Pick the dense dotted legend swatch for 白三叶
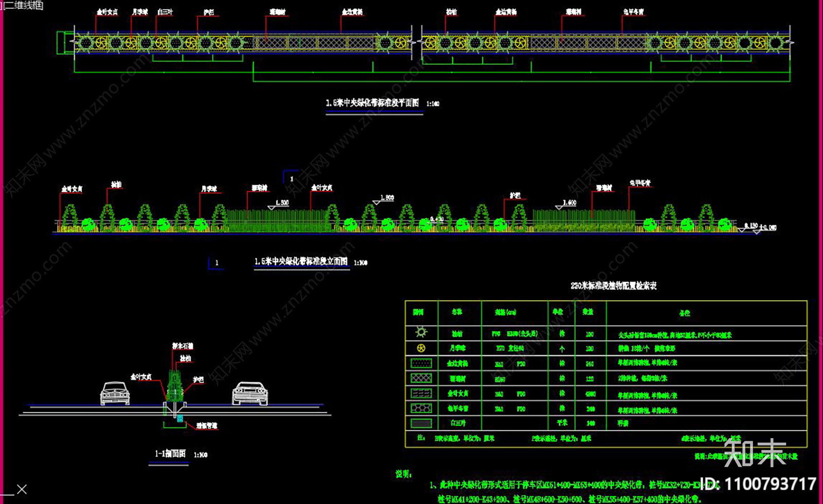 point(421,423)
